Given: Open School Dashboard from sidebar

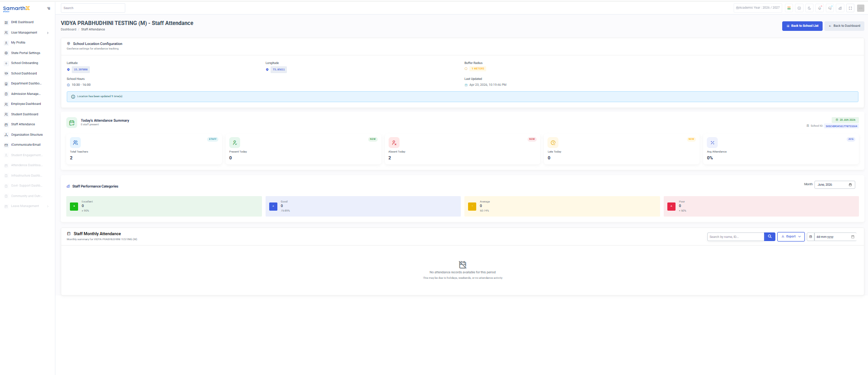Looking at the screenshot, I should 24,74.
